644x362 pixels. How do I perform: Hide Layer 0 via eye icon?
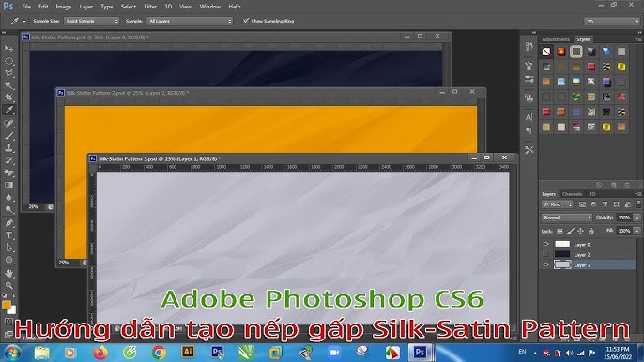click(545, 244)
